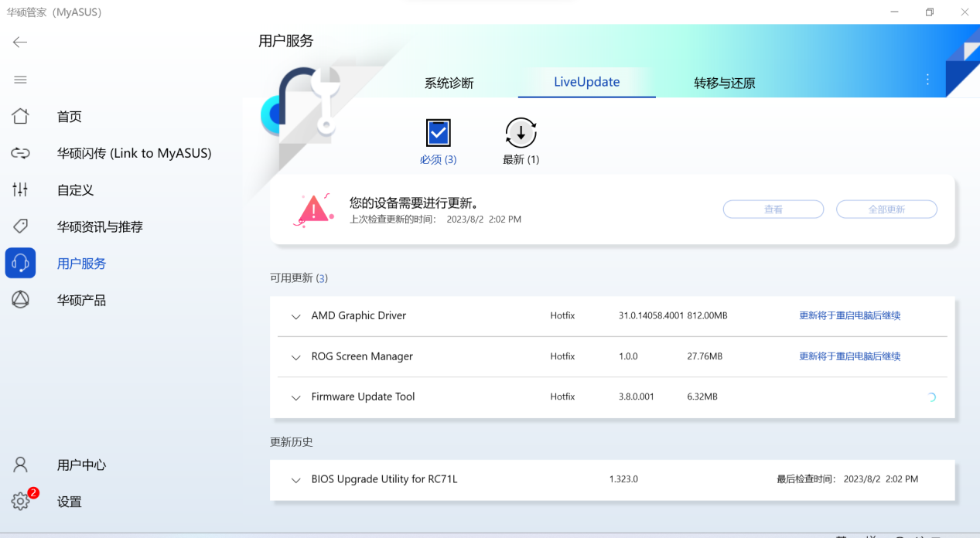Select the 最新 (1) update filter
The height and width of the screenshot is (538, 980).
520,132
